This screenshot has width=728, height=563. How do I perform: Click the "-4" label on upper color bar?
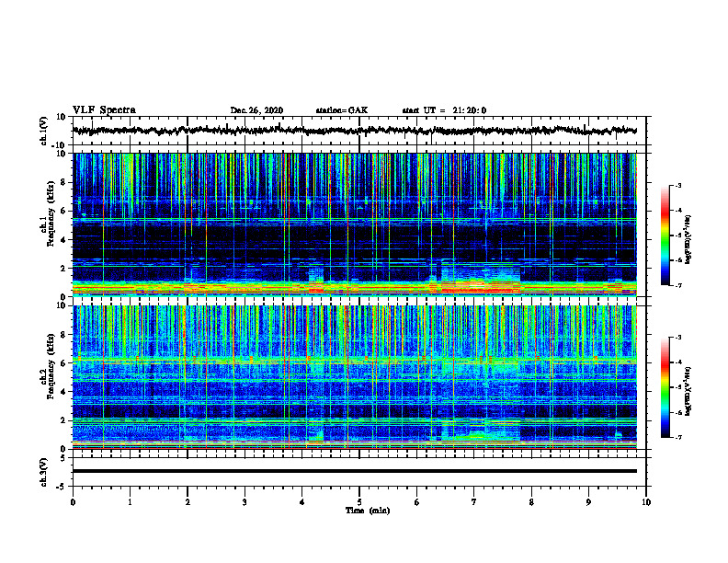click(x=678, y=211)
